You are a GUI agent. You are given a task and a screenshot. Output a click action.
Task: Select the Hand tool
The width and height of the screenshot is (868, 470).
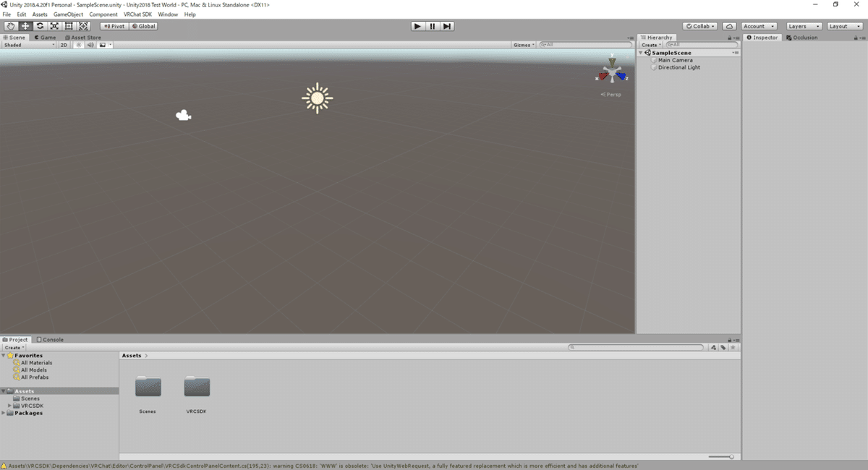tap(11, 26)
